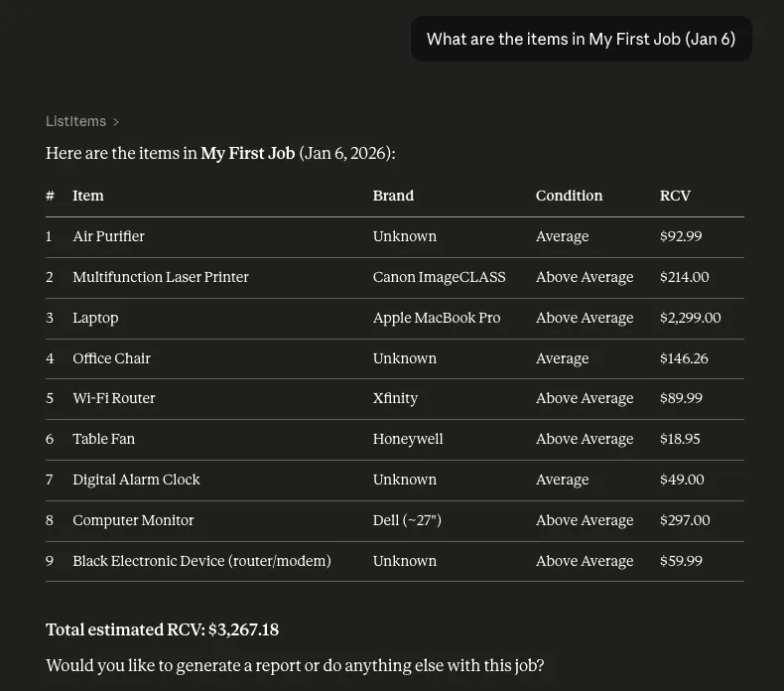This screenshot has width=784, height=691.
Task: Click the Table Fan row's Above Average condition
Action: click(x=585, y=439)
